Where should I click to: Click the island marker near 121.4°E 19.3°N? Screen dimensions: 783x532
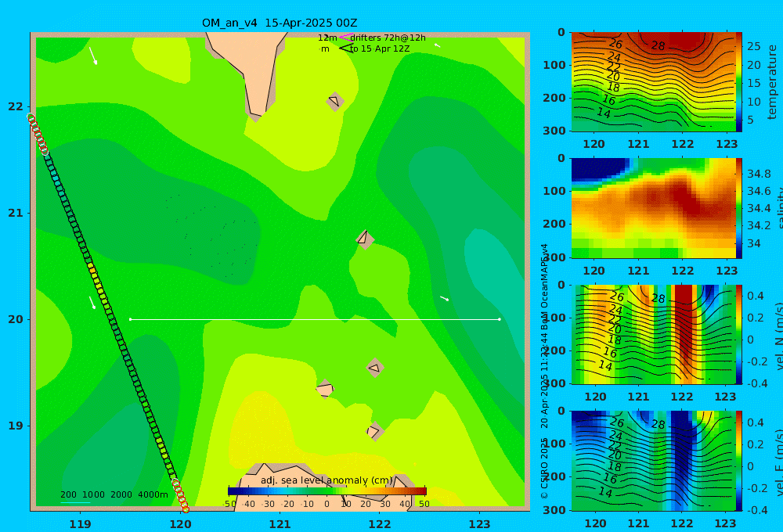click(325, 389)
